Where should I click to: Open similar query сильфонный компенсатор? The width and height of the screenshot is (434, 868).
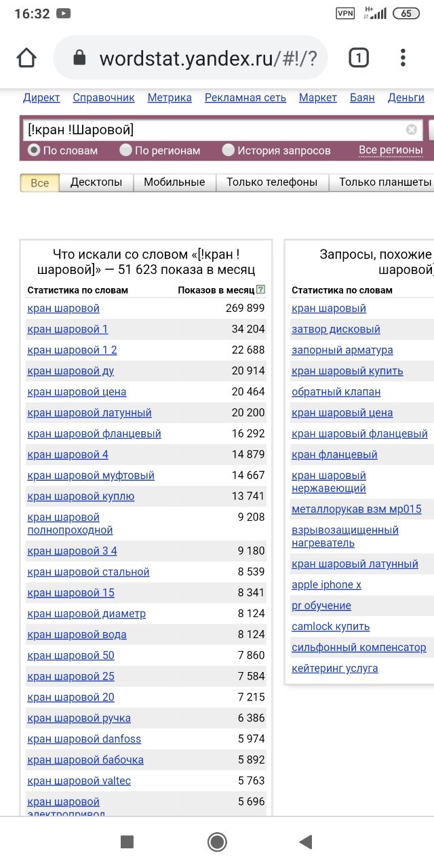359,648
